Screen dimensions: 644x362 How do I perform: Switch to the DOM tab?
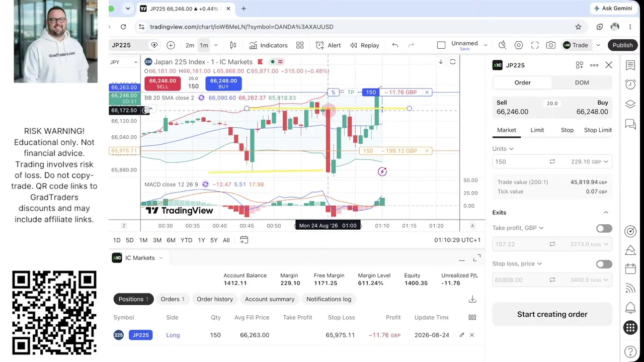(582, 82)
